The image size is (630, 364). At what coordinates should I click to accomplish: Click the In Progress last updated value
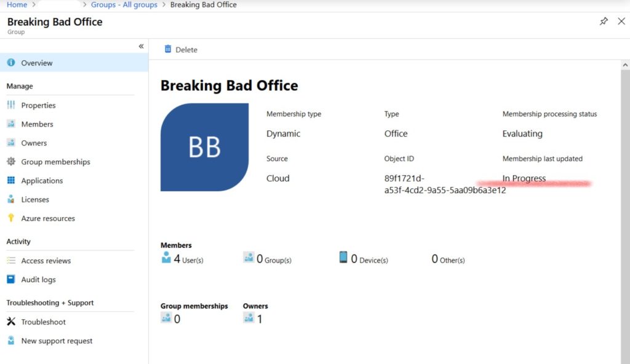(524, 178)
